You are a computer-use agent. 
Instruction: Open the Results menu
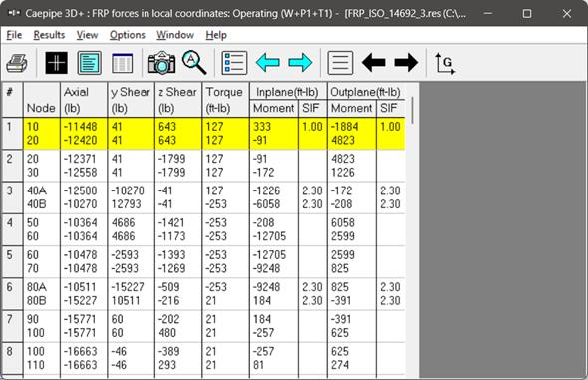coord(49,35)
